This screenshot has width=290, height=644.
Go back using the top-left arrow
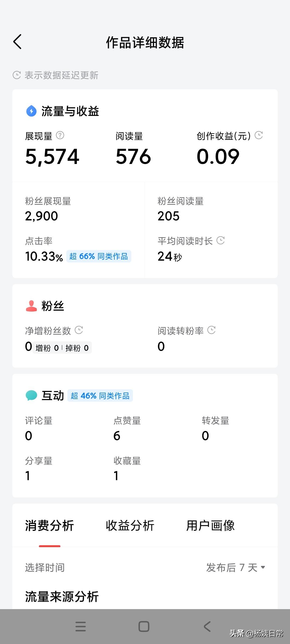point(17,42)
